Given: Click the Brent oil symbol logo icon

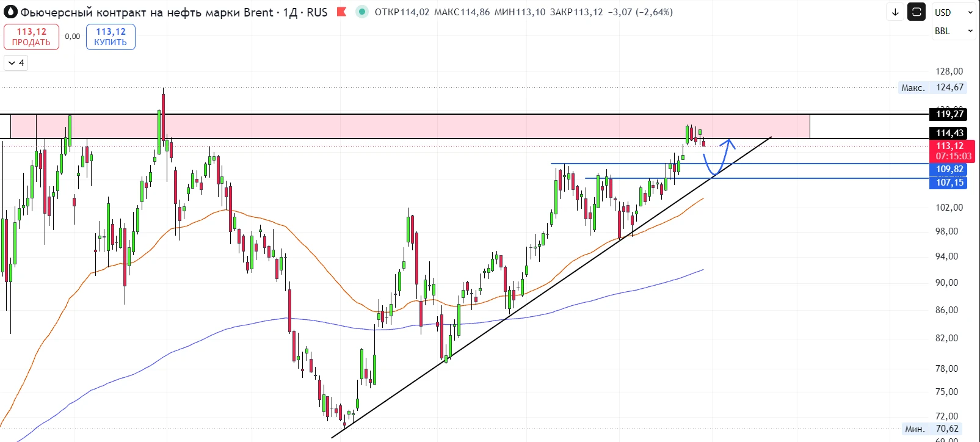Looking at the screenshot, I should pos(11,12).
